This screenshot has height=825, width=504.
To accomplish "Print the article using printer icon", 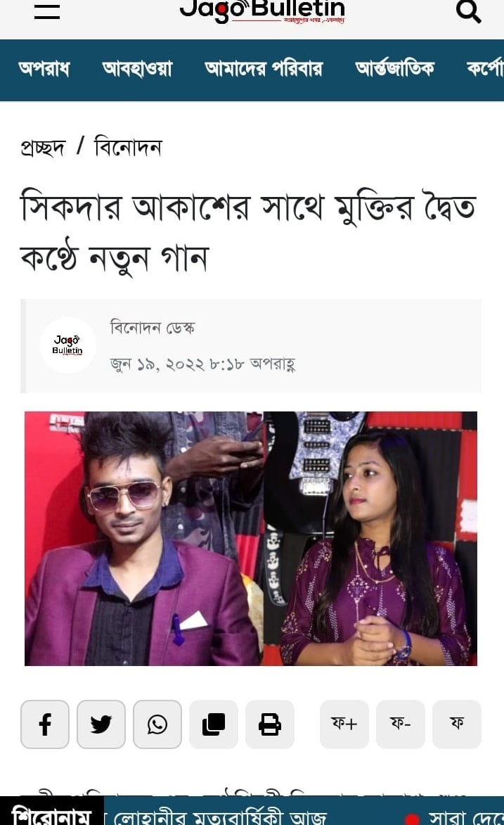I will coord(270,724).
